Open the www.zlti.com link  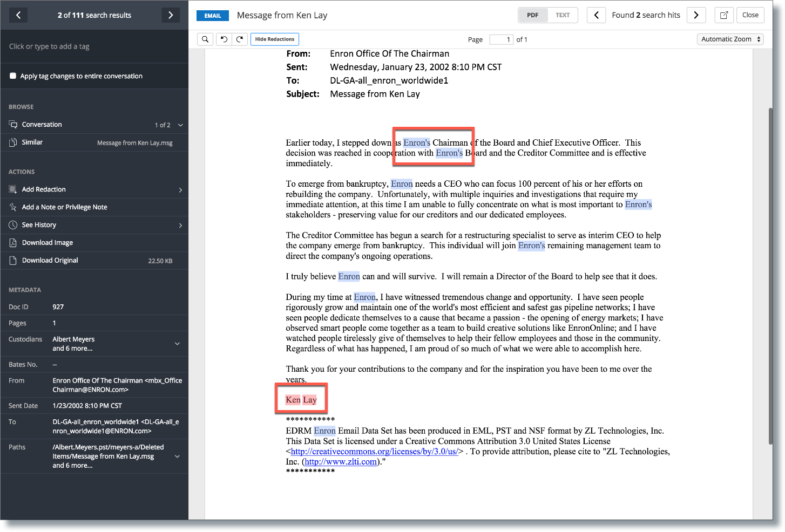(341, 462)
